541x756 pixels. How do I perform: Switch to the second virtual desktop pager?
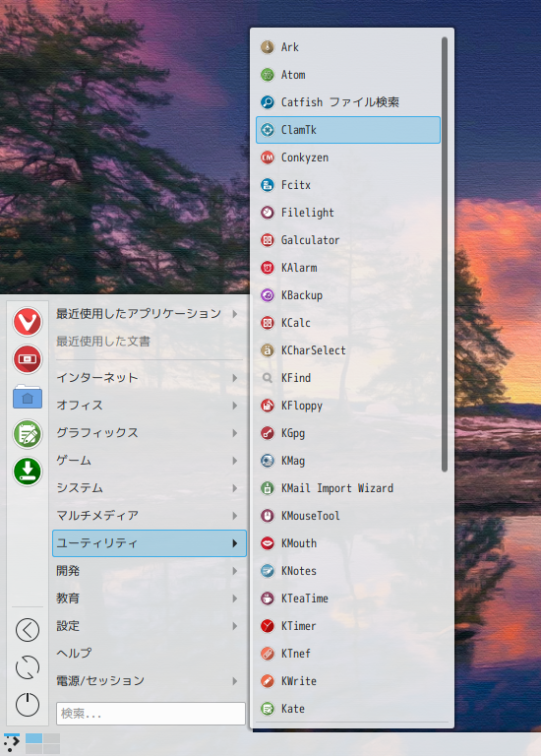[x=51, y=738]
